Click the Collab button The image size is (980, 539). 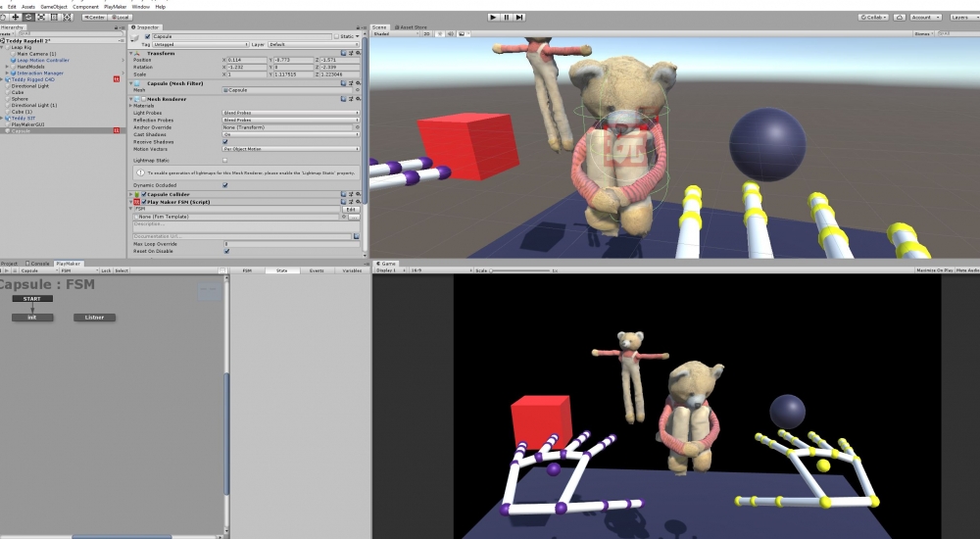873,17
